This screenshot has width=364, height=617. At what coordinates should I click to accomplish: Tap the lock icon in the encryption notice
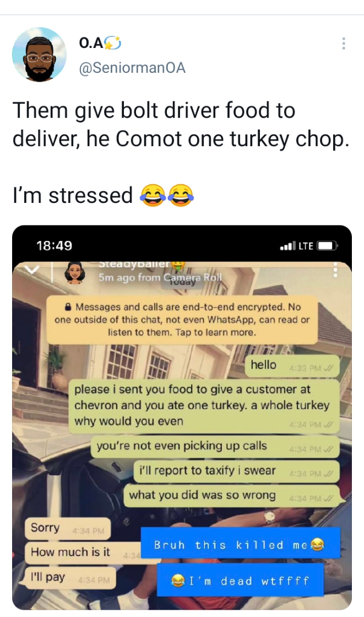pyautogui.click(x=68, y=307)
